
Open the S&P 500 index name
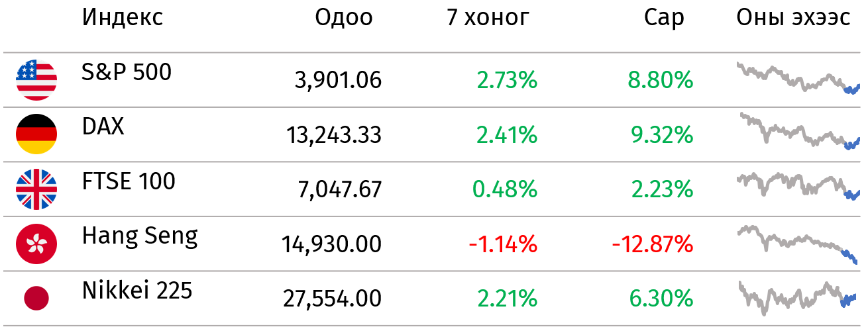(127, 71)
